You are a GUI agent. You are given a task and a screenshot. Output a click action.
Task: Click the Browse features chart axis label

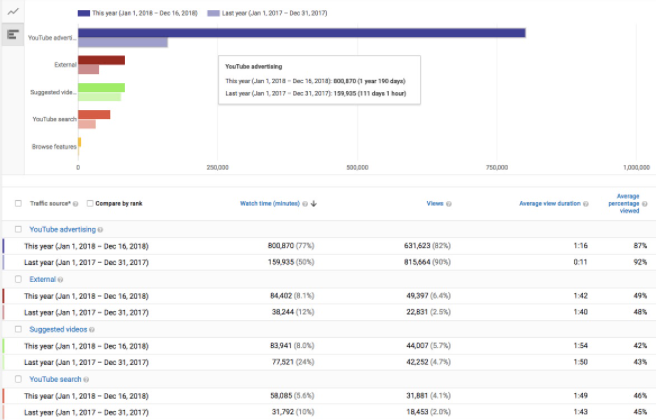pyautogui.click(x=54, y=147)
